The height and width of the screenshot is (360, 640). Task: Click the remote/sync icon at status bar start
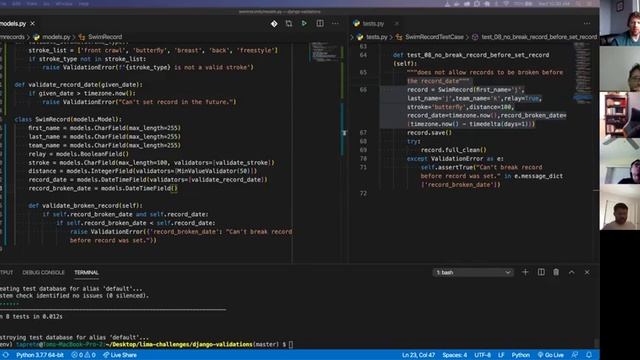click(5, 355)
